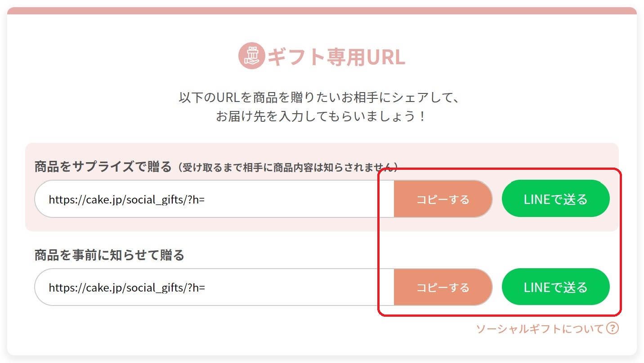The height and width of the screenshot is (363, 644).
Task: Click the ギフト専用URL heading text
Action: tap(336, 57)
